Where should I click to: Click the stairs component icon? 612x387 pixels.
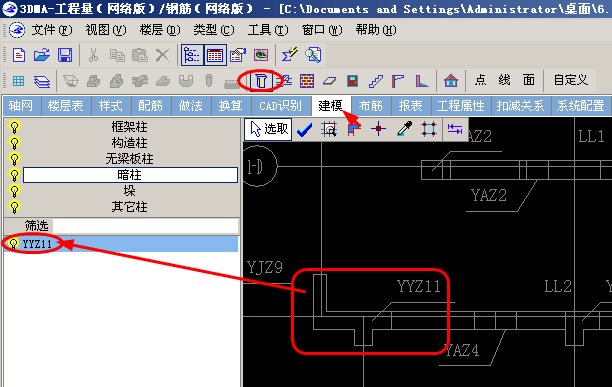point(375,81)
